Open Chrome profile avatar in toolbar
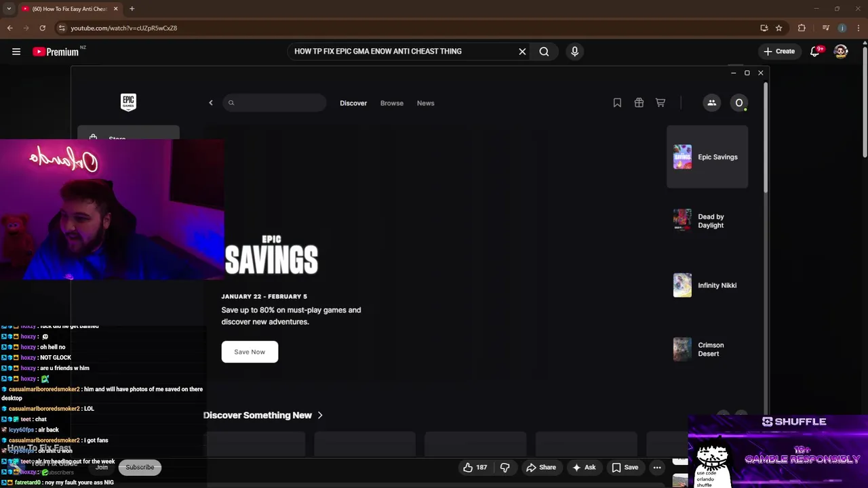 842,28
